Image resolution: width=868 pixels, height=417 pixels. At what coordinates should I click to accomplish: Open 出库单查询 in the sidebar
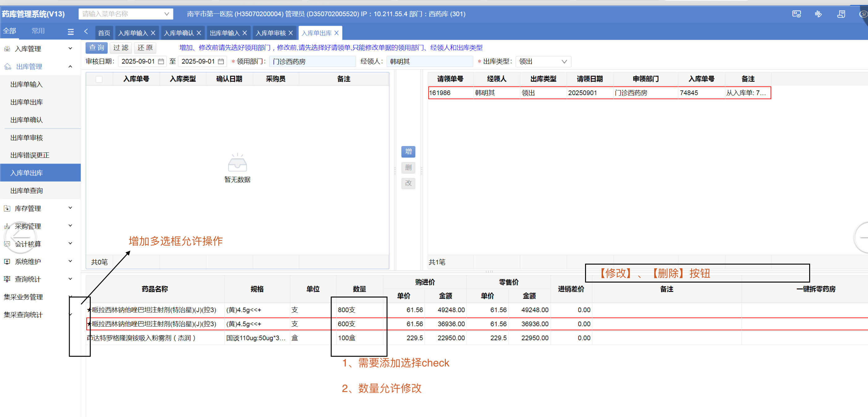(27, 191)
